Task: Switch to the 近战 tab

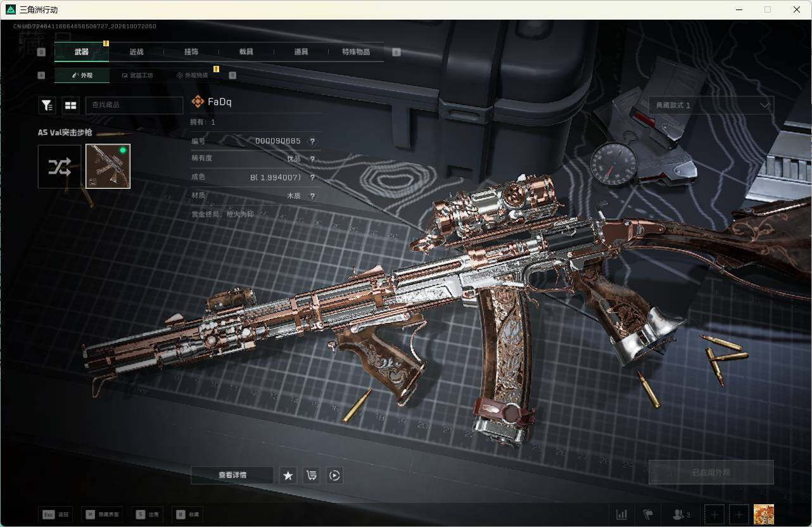Action: point(136,52)
